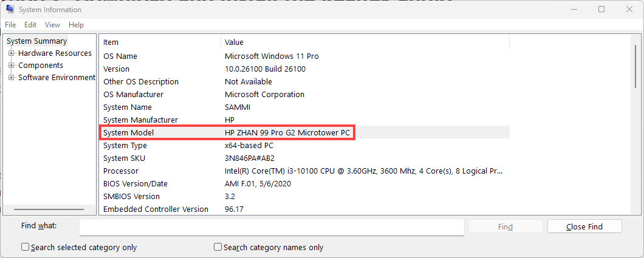Expand the Components tree node
The image size is (644, 258).
pyautogui.click(x=12, y=66)
